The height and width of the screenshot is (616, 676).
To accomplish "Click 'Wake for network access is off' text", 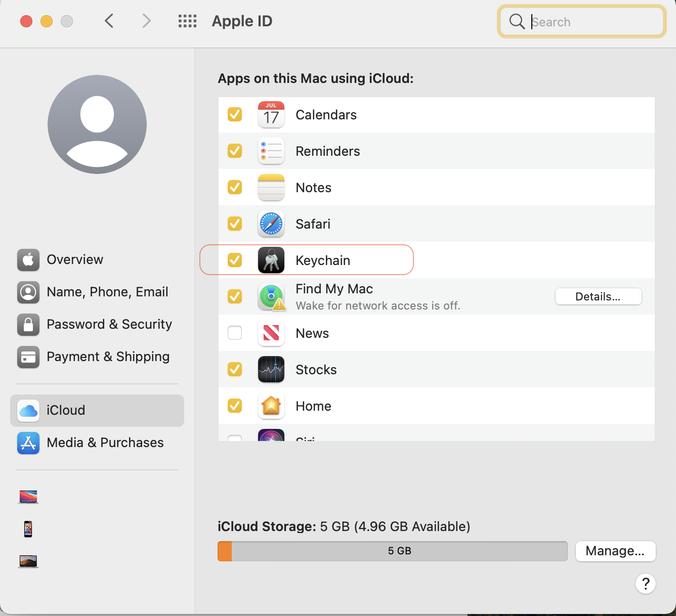I will [x=378, y=306].
